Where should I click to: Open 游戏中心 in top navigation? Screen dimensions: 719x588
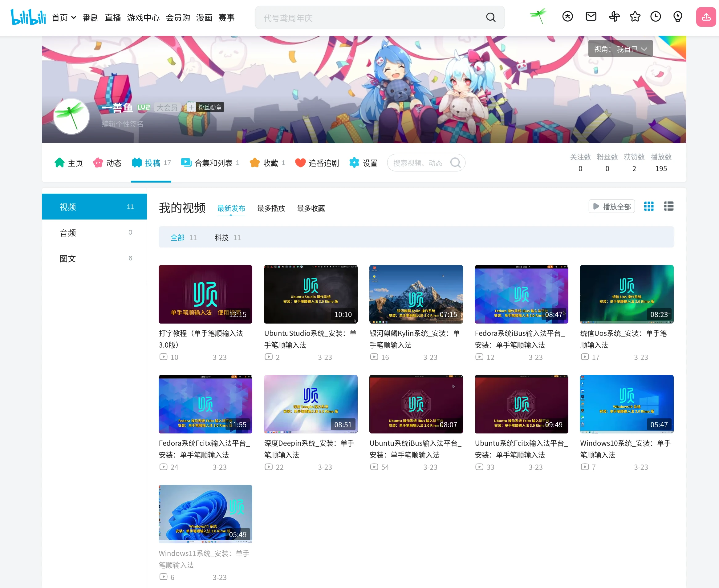(x=143, y=18)
